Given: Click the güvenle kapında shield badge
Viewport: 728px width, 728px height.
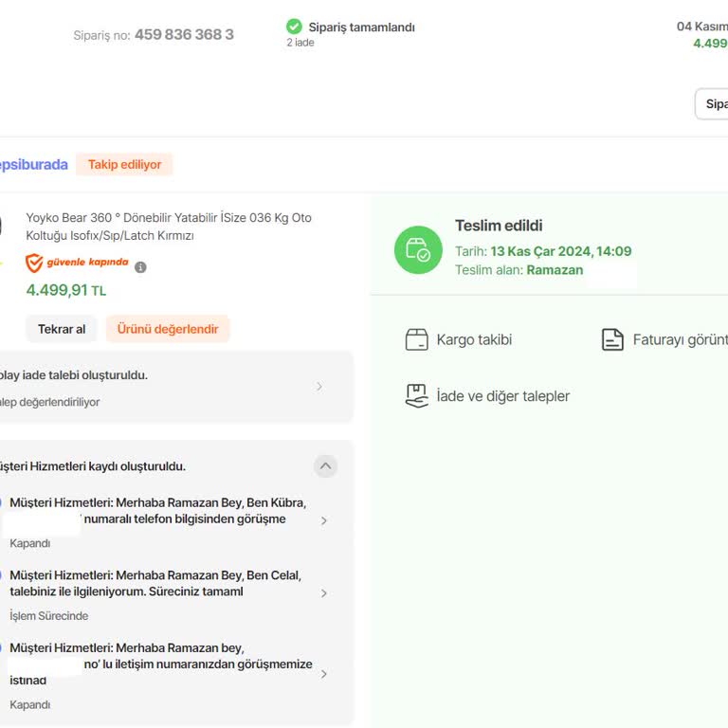Looking at the screenshot, I should 34,264.
